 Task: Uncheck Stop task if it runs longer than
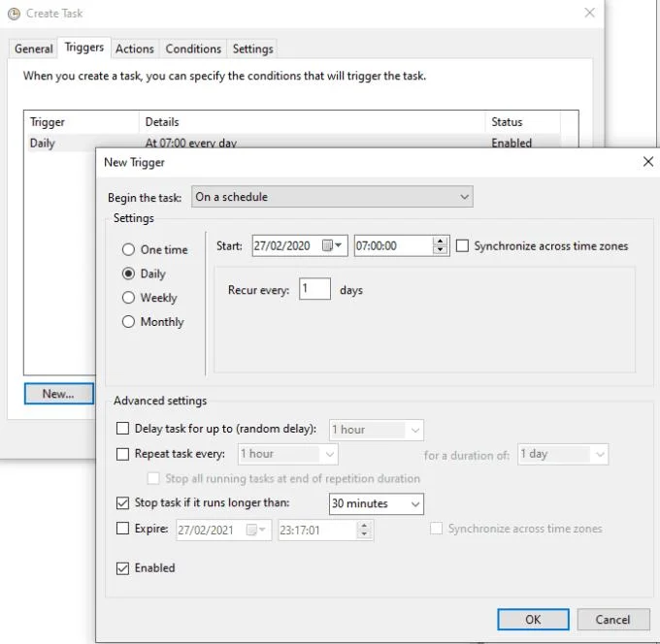pos(122,502)
